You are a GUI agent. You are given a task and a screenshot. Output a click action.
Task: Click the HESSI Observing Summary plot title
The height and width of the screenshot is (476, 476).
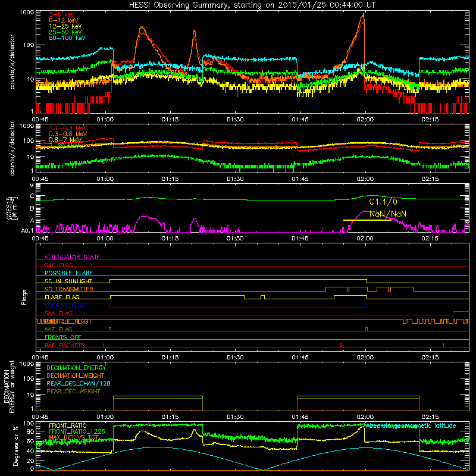(x=252, y=5)
